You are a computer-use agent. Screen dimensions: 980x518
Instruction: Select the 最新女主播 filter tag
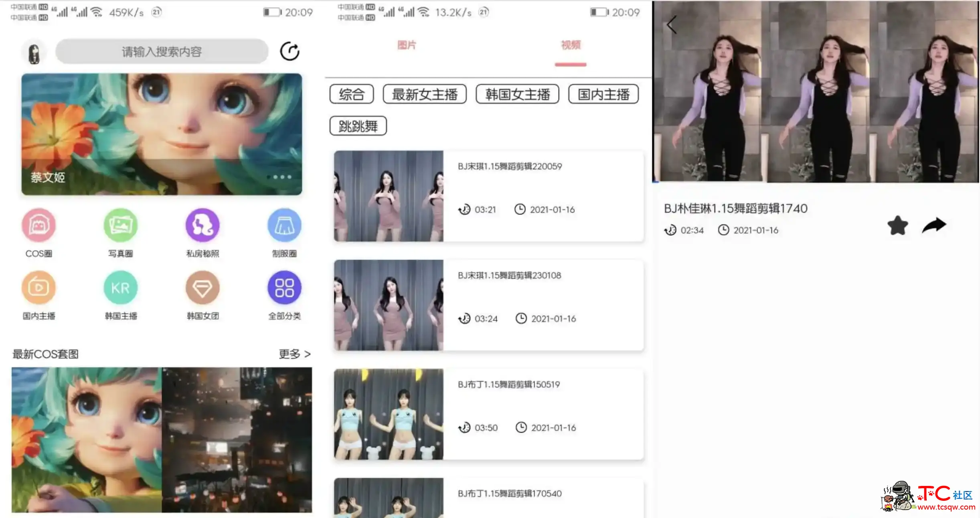(425, 94)
